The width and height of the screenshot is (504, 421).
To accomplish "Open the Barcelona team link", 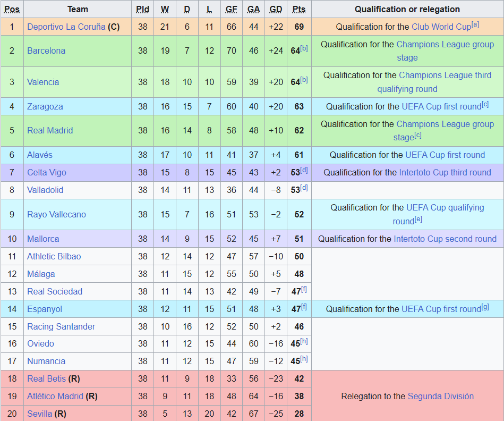I will pyautogui.click(x=46, y=51).
